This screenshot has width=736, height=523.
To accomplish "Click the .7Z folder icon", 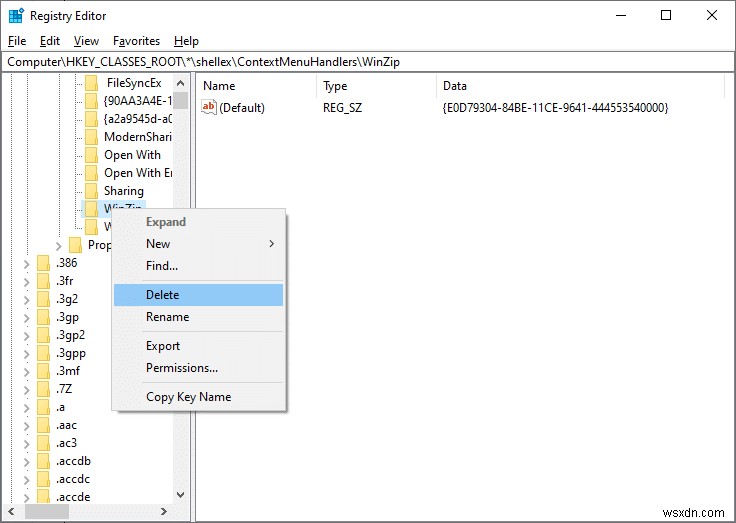I will [x=43, y=389].
